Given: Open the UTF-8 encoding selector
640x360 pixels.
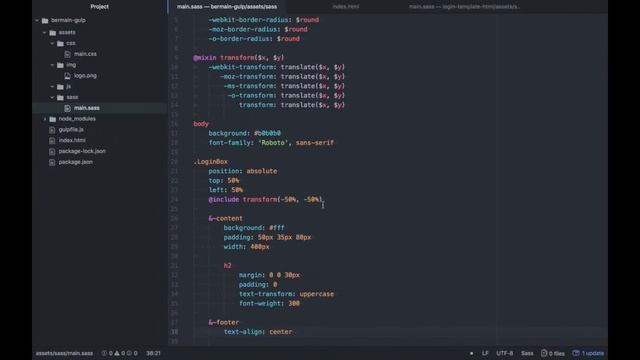Looking at the screenshot, I should [505, 353].
